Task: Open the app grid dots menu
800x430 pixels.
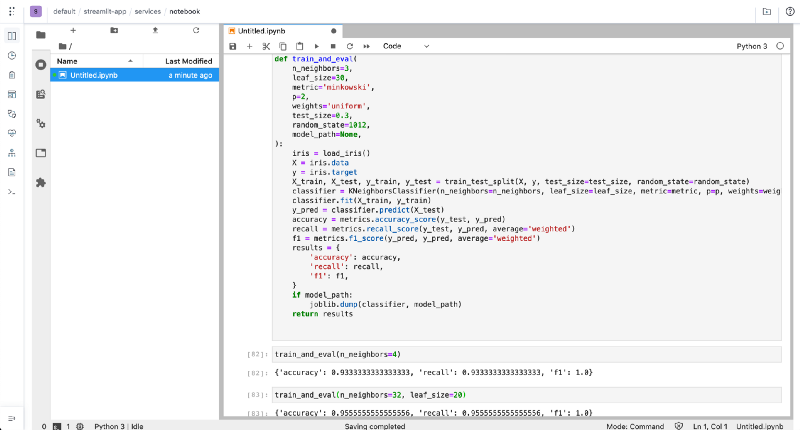Action: point(12,11)
